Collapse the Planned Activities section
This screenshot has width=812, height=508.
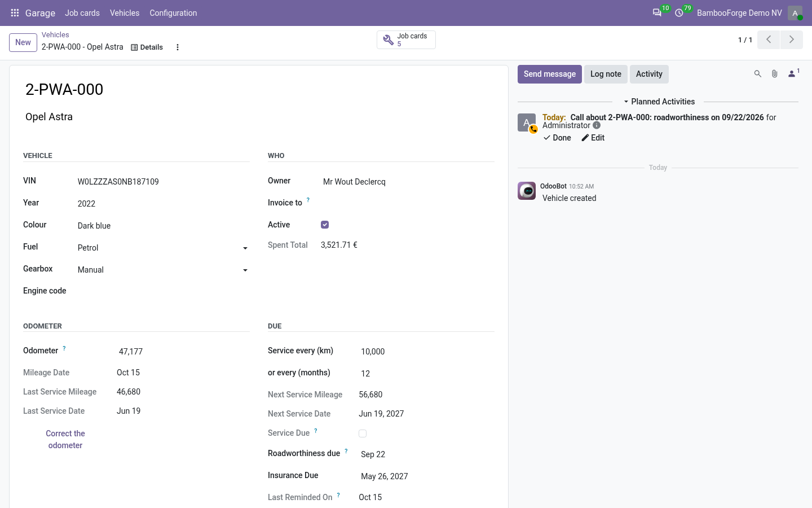point(658,102)
